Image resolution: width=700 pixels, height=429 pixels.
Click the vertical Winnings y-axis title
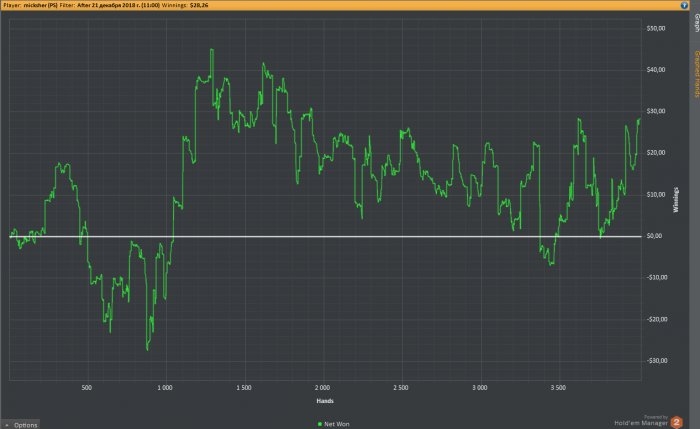point(675,200)
